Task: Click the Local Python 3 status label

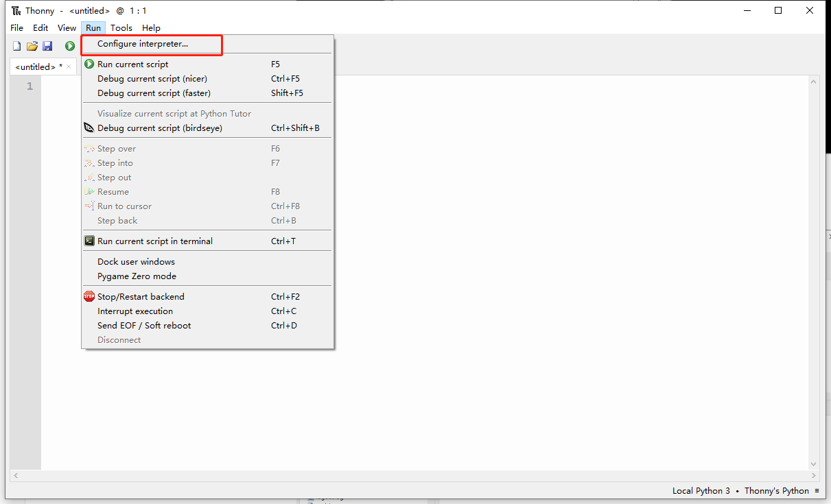Action: (x=701, y=491)
